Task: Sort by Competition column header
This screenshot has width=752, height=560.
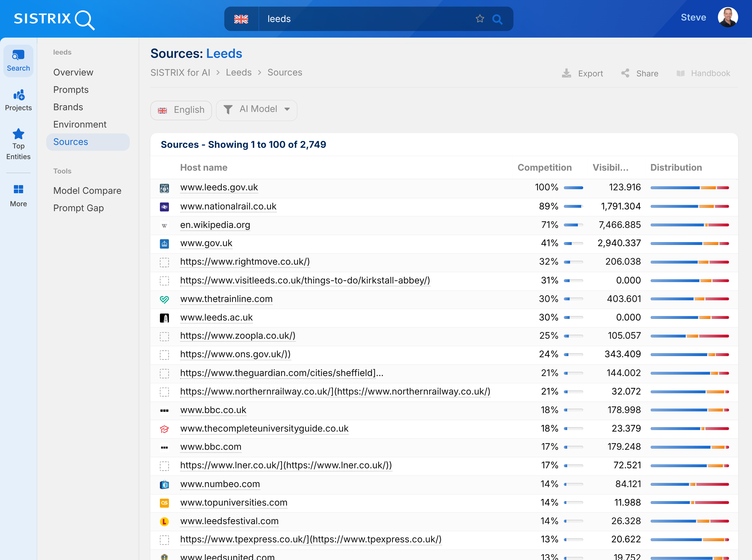Action: 544,167
